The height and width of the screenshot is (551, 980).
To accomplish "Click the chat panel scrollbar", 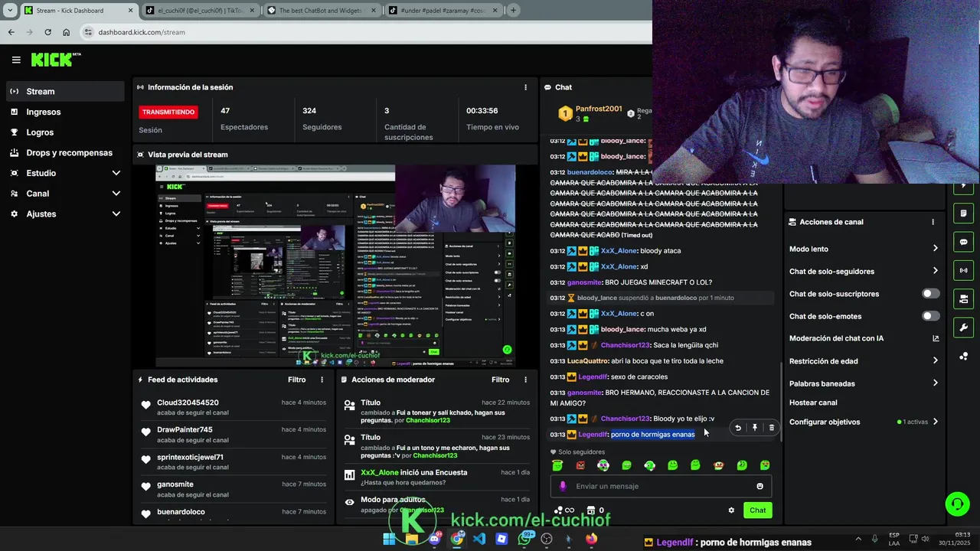I will [x=780, y=400].
